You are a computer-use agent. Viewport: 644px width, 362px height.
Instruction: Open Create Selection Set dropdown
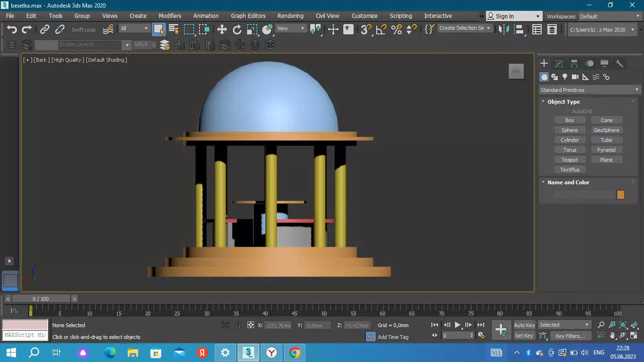click(x=465, y=28)
